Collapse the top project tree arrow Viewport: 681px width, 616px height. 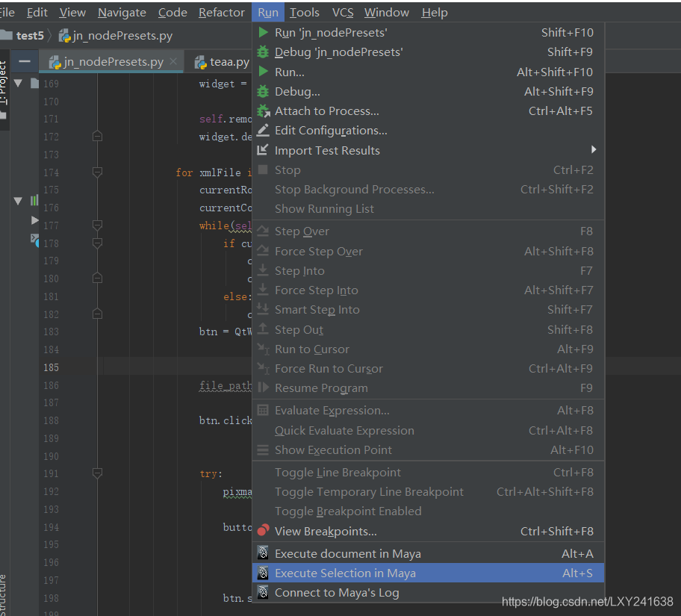pos(18,83)
